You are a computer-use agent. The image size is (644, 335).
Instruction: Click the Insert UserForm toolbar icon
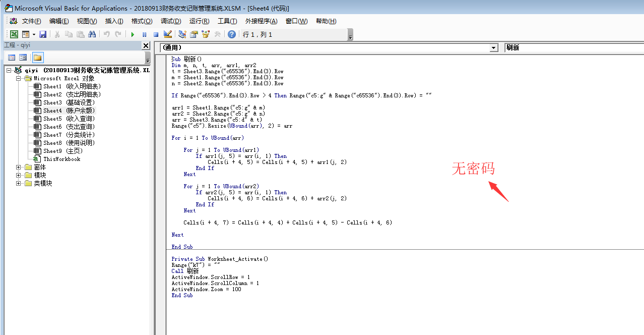[25, 34]
